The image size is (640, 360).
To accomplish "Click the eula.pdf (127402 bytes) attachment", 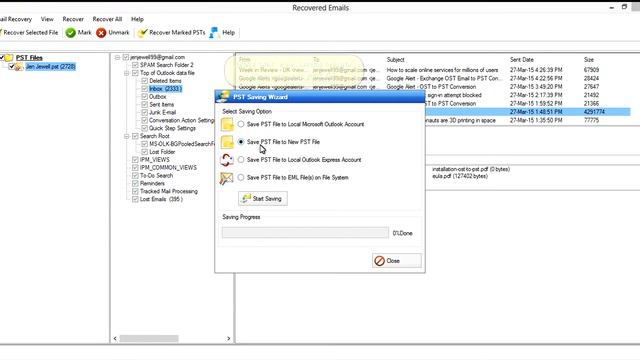I will coord(460,176).
